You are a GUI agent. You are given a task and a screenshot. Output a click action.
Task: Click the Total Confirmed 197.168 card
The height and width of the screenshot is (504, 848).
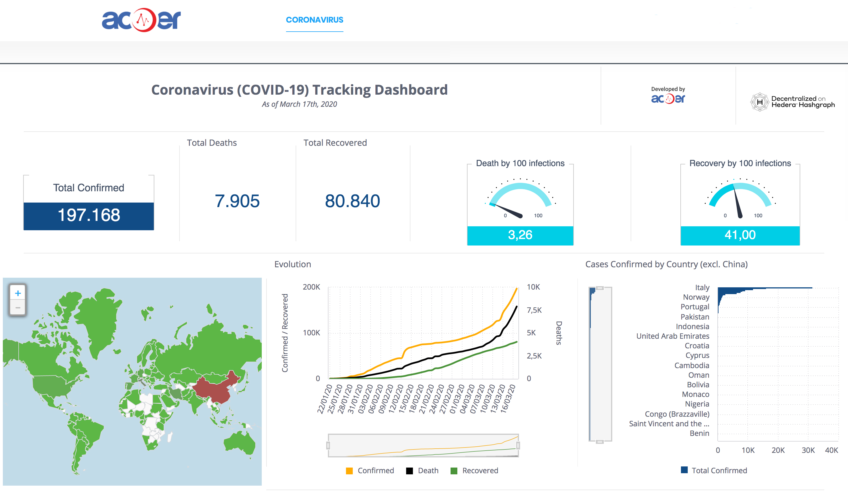click(x=89, y=203)
